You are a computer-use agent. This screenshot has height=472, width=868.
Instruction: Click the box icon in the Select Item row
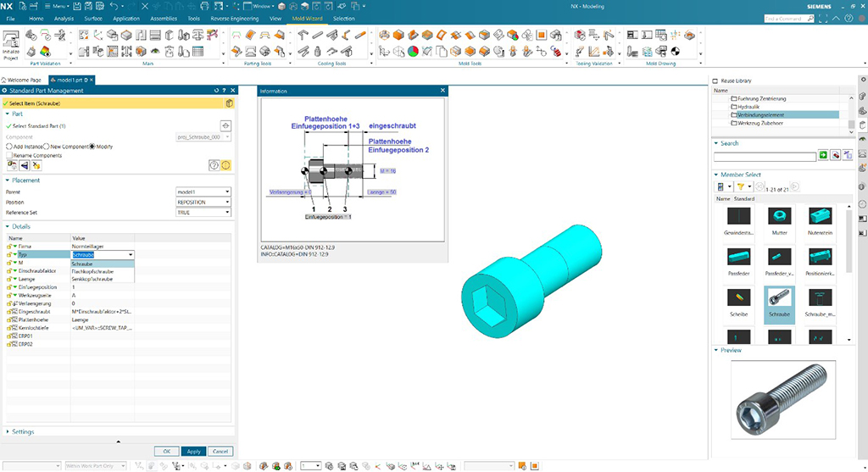coord(229,103)
